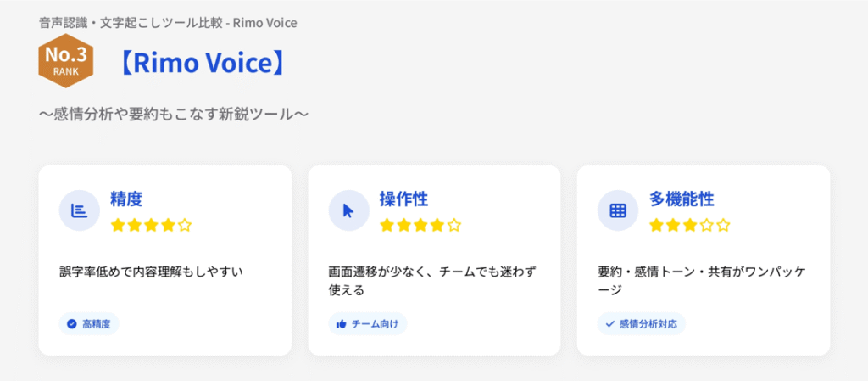Click the grid table icon beside 多機能性
This screenshot has height=381, width=868.
click(618, 210)
